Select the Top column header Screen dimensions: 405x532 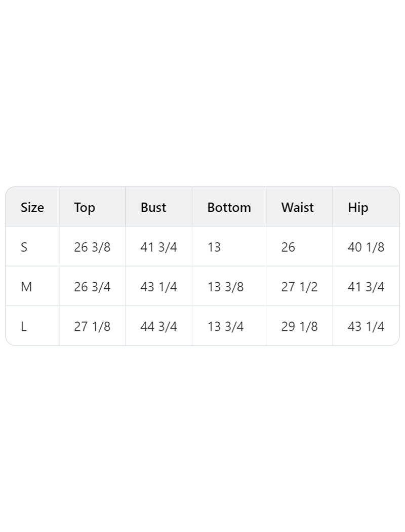click(85, 208)
